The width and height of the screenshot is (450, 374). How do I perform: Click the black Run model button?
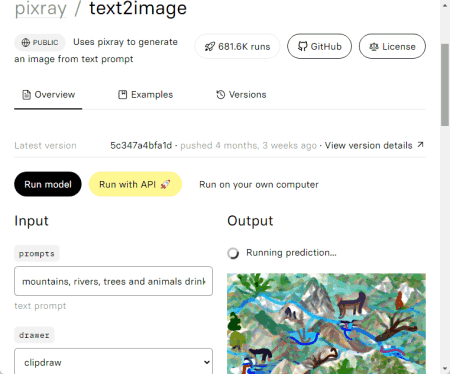pos(48,184)
